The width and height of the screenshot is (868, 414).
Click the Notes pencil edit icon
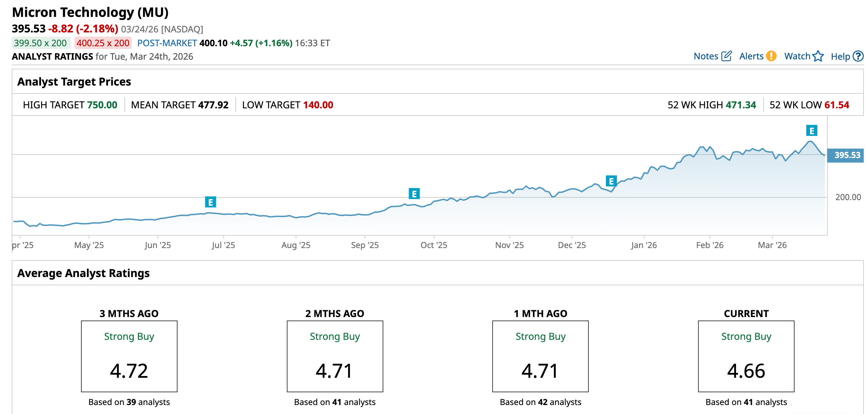(726, 56)
